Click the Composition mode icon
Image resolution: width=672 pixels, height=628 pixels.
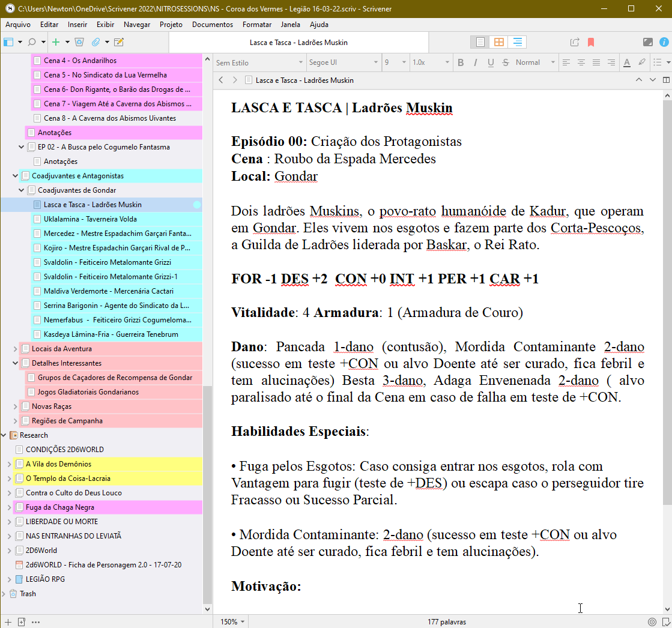click(647, 42)
